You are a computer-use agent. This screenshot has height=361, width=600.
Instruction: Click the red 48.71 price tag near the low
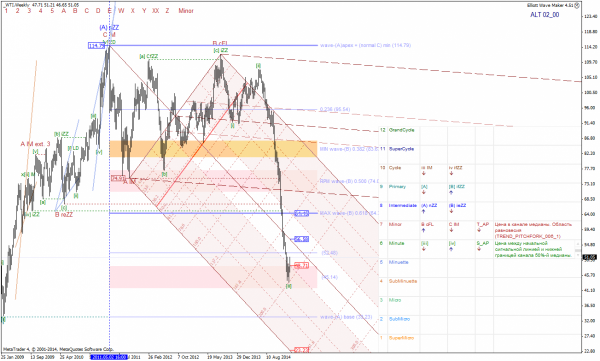click(302, 265)
